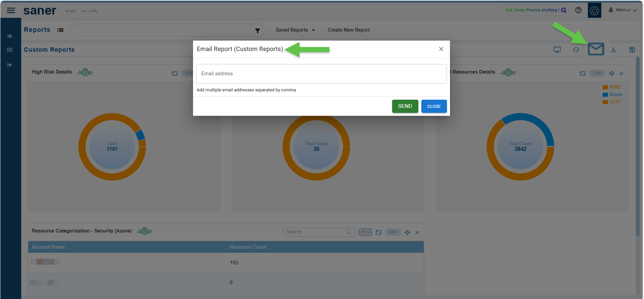Click the save report floppy icon
This screenshot has width=644, height=299.
pyautogui.click(x=632, y=50)
